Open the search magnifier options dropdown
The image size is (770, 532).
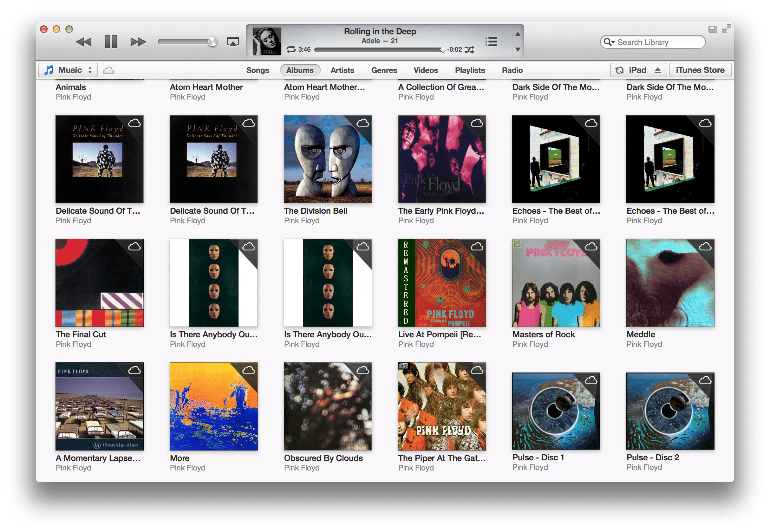pyautogui.click(x=609, y=42)
